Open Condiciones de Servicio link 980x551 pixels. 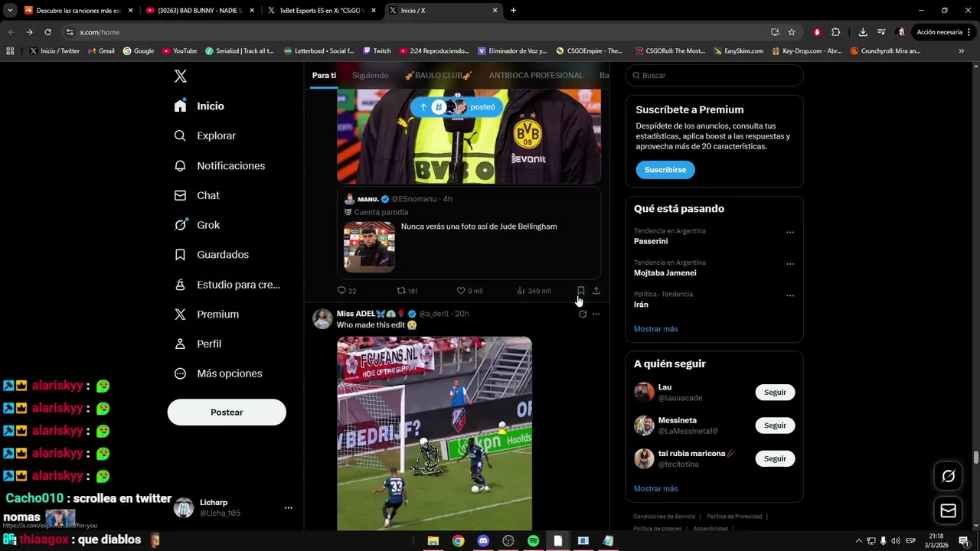[x=664, y=517]
